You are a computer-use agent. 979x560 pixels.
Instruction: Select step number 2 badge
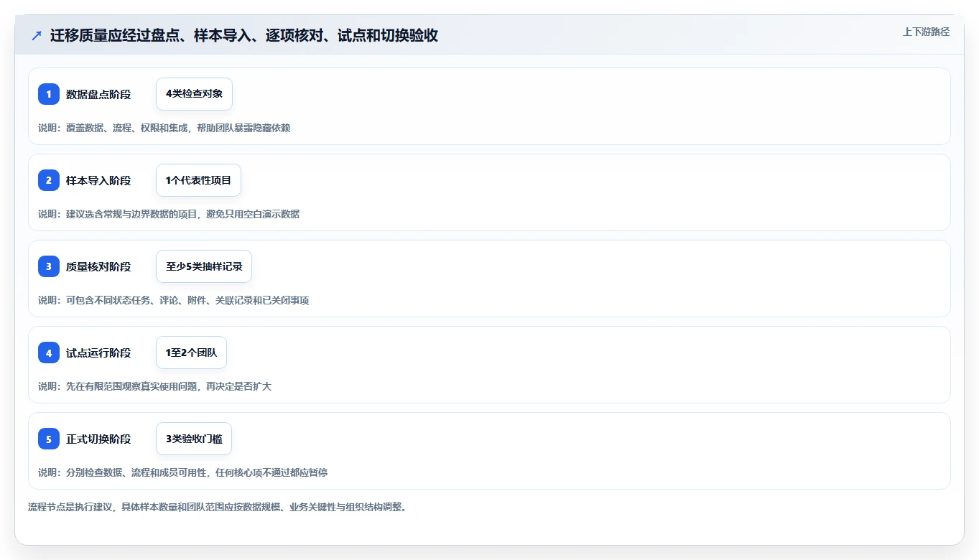(x=49, y=180)
